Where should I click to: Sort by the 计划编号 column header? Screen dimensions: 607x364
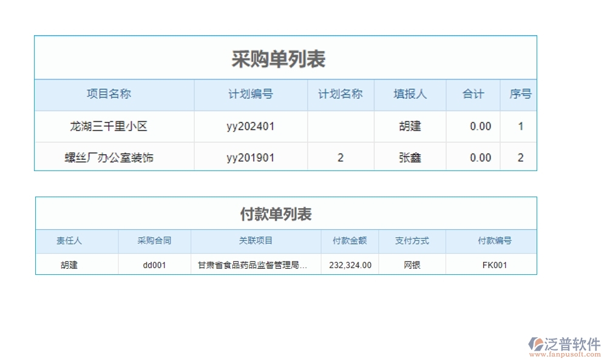[x=250, y=94]
